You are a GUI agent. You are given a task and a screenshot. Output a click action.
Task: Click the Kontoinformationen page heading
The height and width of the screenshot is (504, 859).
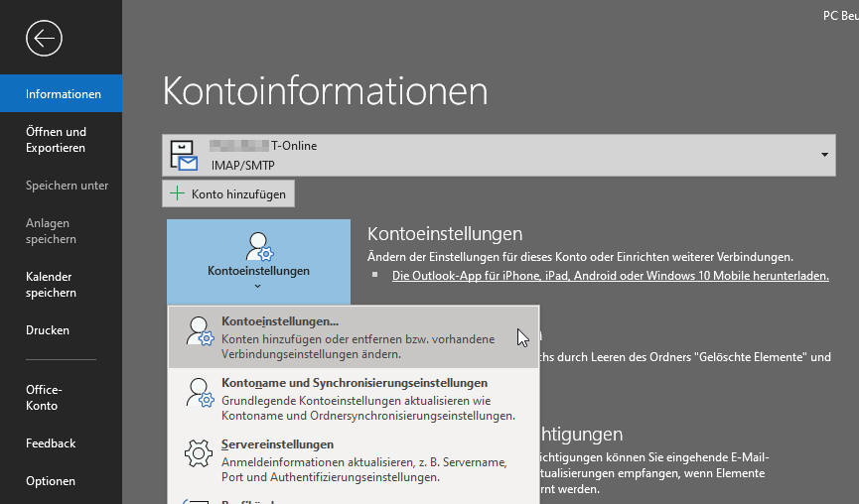coord(325,91)
